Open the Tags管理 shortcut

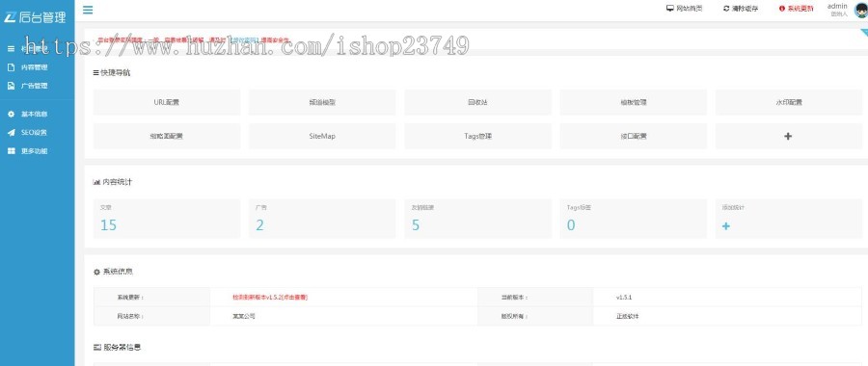(x=477, y=136)
